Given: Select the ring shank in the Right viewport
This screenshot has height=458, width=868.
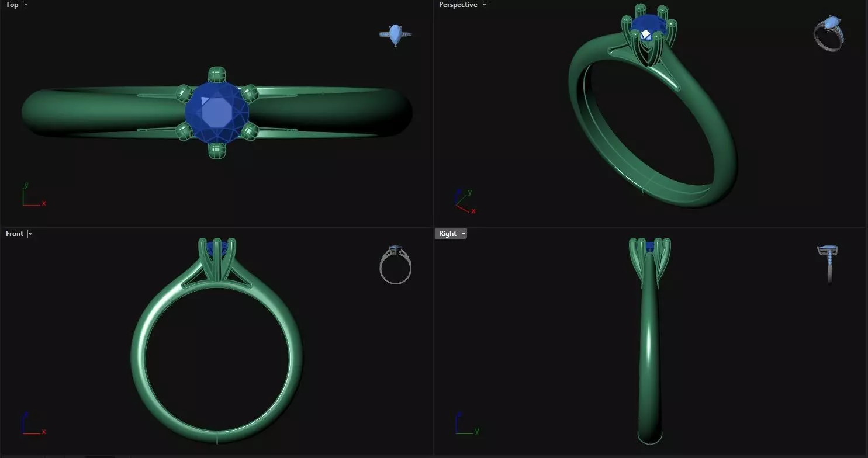Looking at the screenshot, I should (x=650, y=351).
